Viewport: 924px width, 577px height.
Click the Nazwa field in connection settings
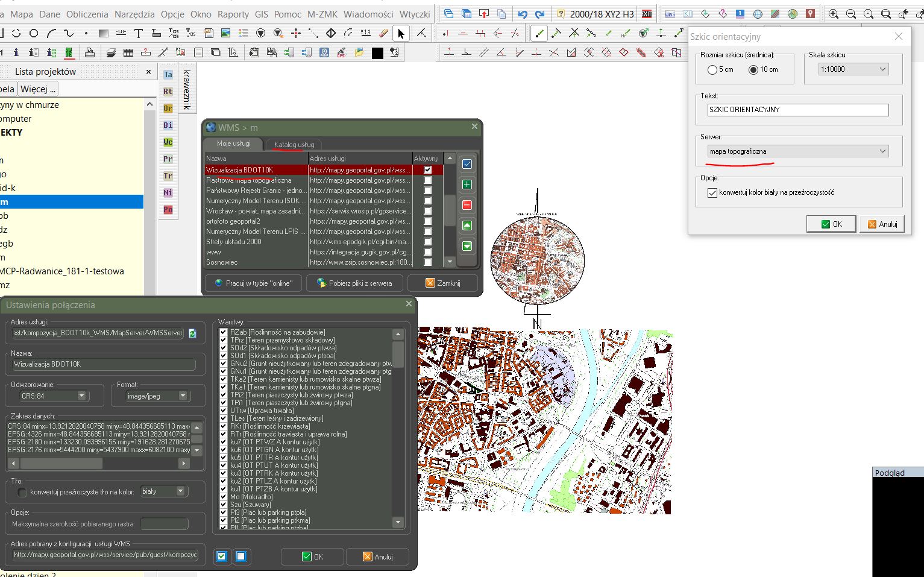coord(104,364)
